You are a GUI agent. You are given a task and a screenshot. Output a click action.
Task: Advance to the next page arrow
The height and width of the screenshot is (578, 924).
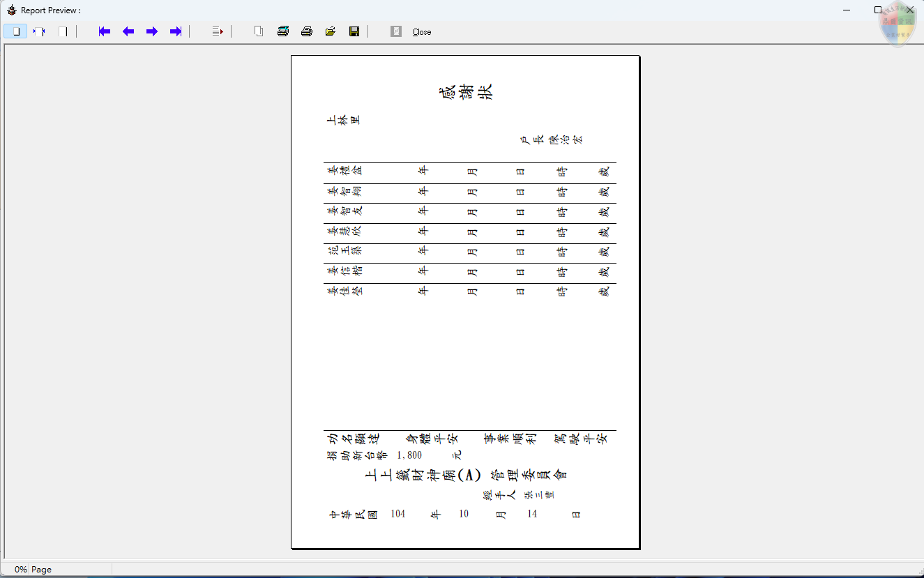[152, 31]
